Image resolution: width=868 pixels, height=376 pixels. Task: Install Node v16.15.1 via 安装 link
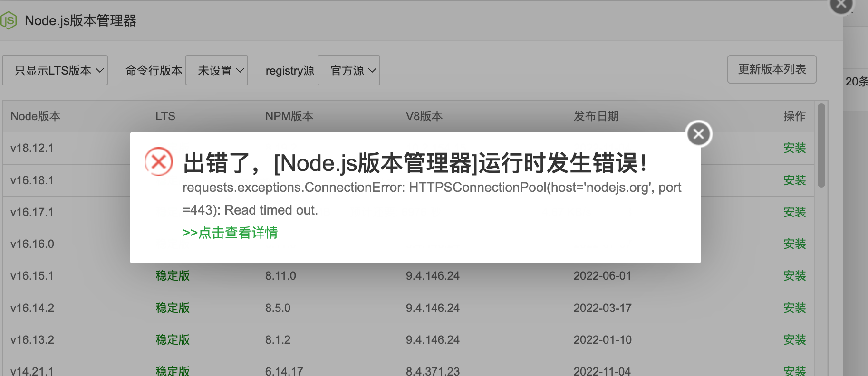pos(795,276)
